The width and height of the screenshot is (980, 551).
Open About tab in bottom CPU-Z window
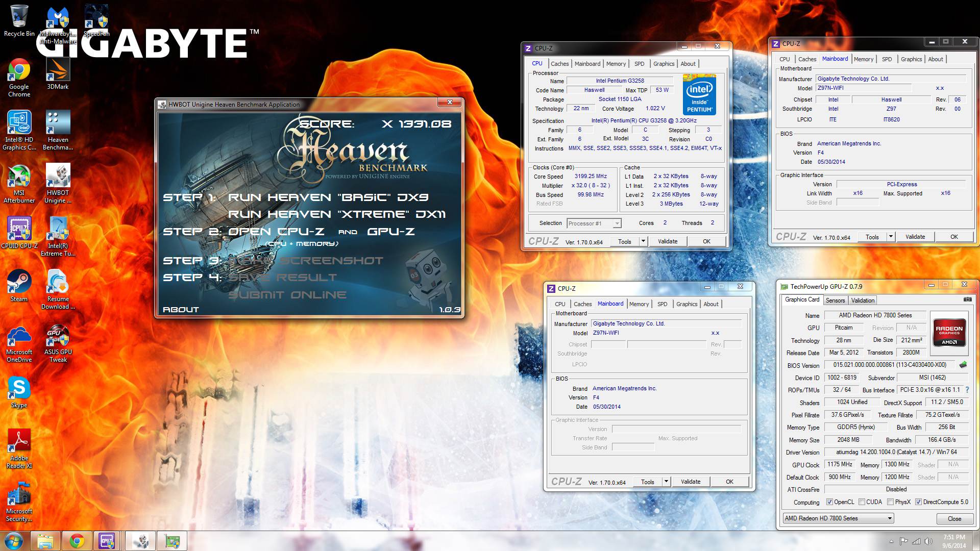(x=710, y=304)
